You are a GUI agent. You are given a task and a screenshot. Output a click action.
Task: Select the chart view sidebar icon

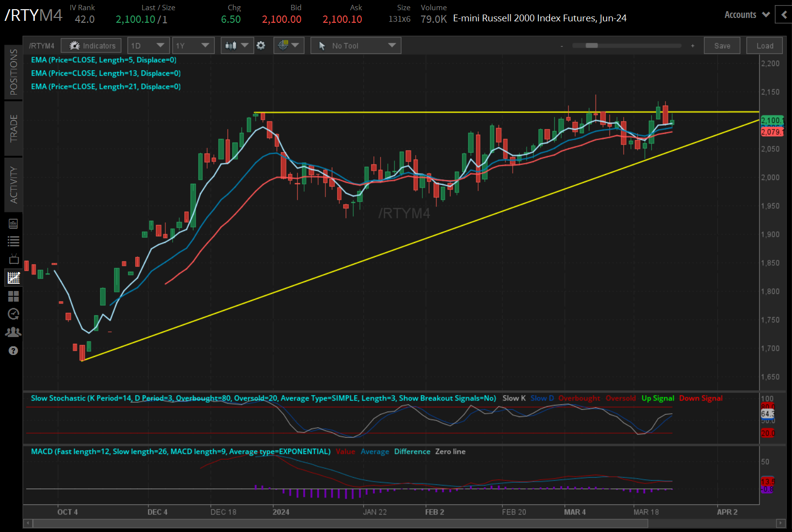14,278
